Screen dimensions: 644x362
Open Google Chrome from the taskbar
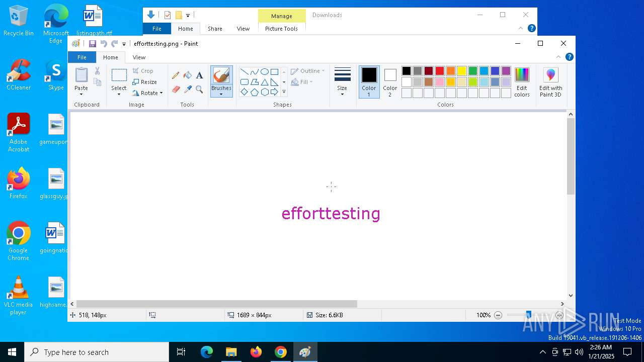click(x=281, y=352)
